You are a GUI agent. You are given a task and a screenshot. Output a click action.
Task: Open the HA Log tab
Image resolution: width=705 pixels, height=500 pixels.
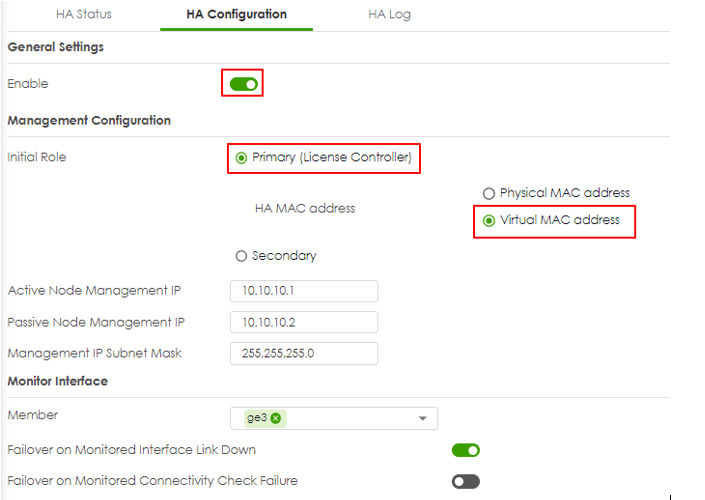pos(389,14)
